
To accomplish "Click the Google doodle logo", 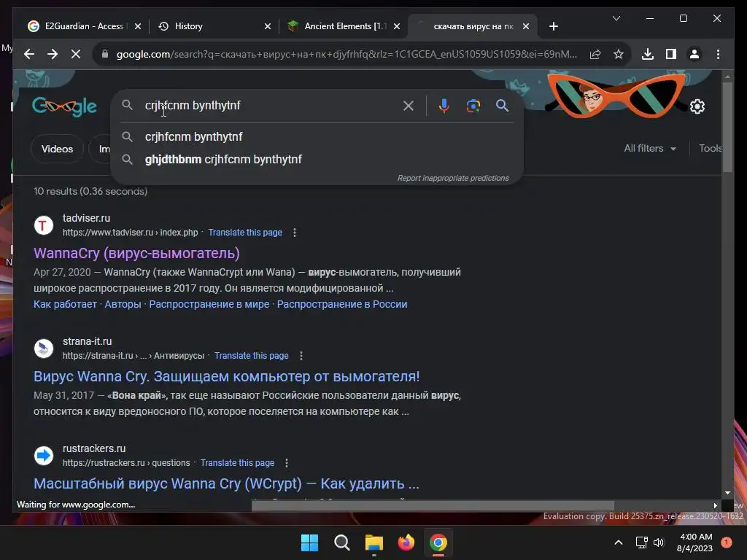I will tap(64, 106).
